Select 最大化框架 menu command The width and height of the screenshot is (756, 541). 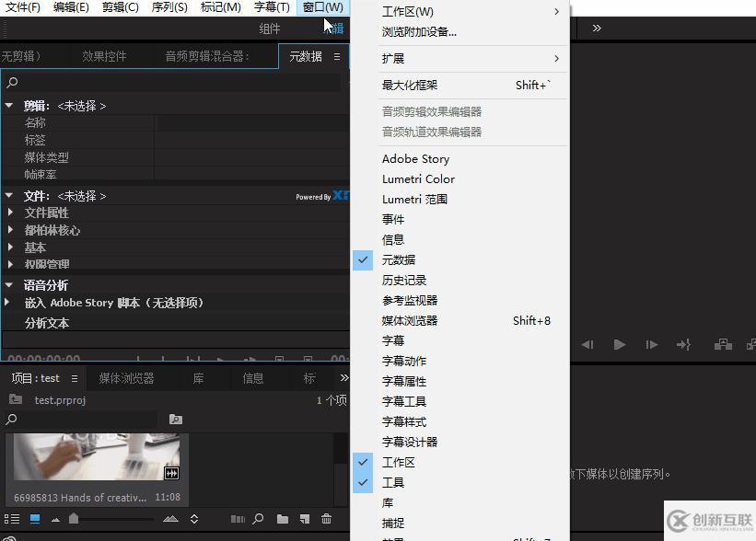461,86
